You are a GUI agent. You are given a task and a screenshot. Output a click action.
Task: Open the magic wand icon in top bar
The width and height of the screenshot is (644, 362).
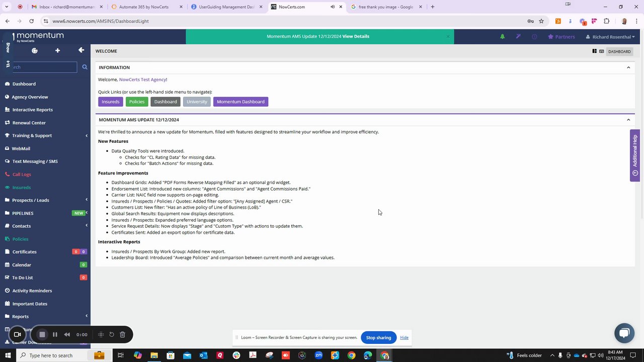pos(518,37)
